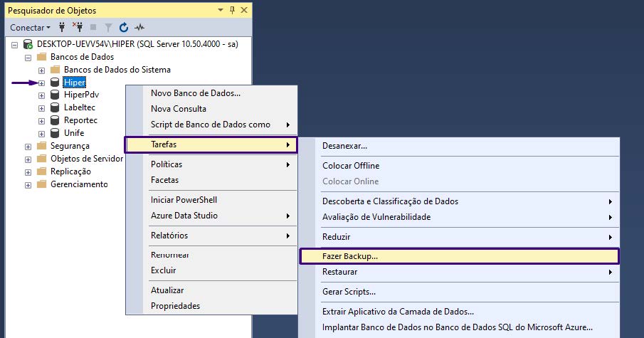Expand the Hiper database node
The width and height of the screenshot is (644, 338).
[41, 83]
